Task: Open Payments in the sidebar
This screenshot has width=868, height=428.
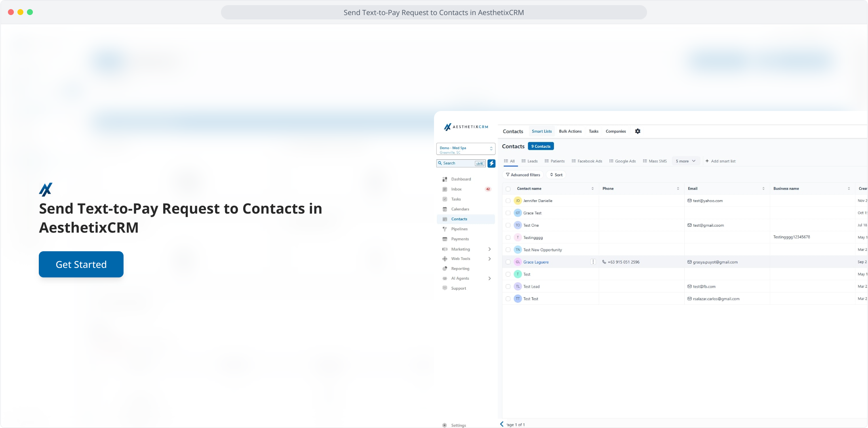Action: tap(460, 239)
